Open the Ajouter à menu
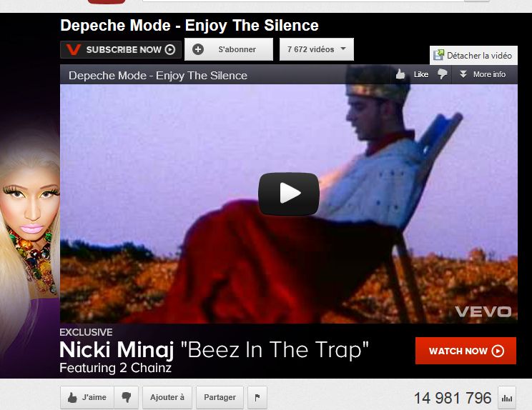Viewport: 532px width, 410px height. [167, 397]
